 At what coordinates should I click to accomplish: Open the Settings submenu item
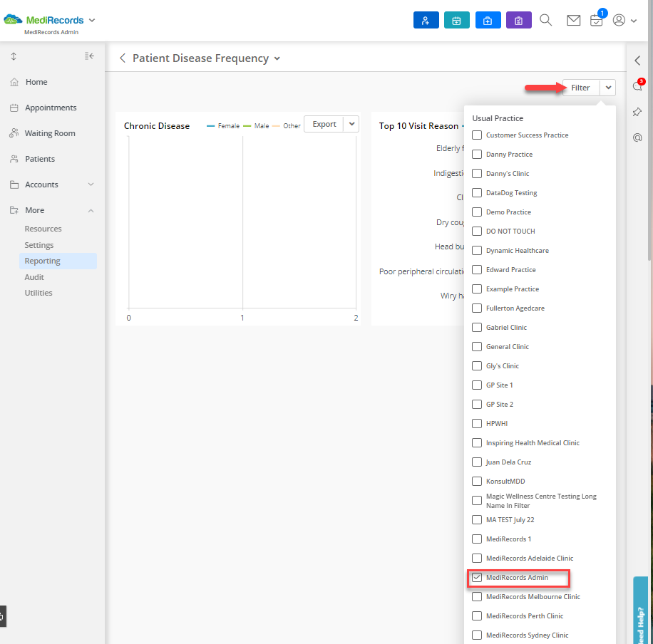pyautogui.click(x=39, y=245)
